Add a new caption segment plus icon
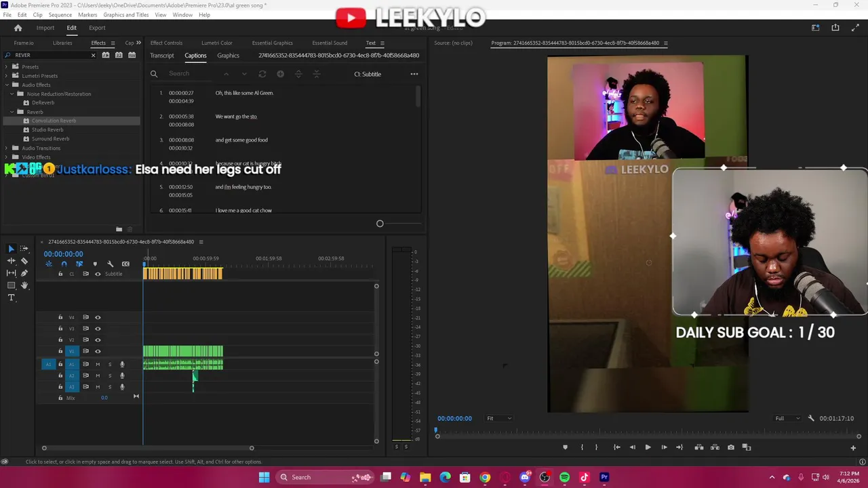Viewport: 868px width, 488px height. point(280,74)
